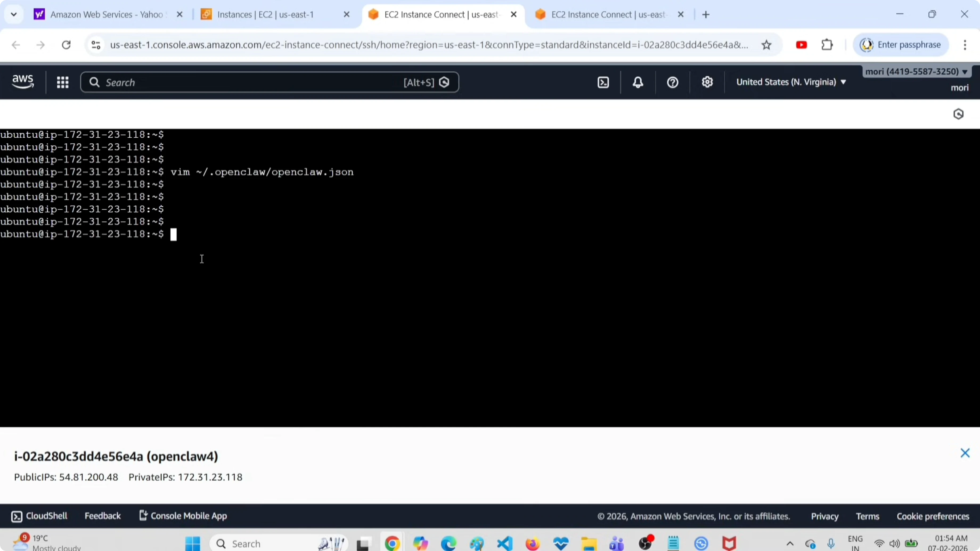Viewport: 980px width, 551px height.
Task: Open the AWS settings gear
Action: (707, 82)
